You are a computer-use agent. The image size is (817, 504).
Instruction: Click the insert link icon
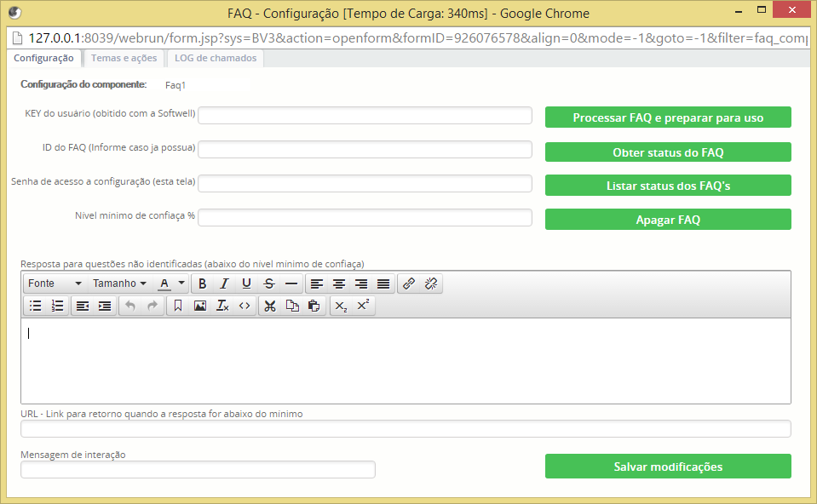tap(409, 283)
